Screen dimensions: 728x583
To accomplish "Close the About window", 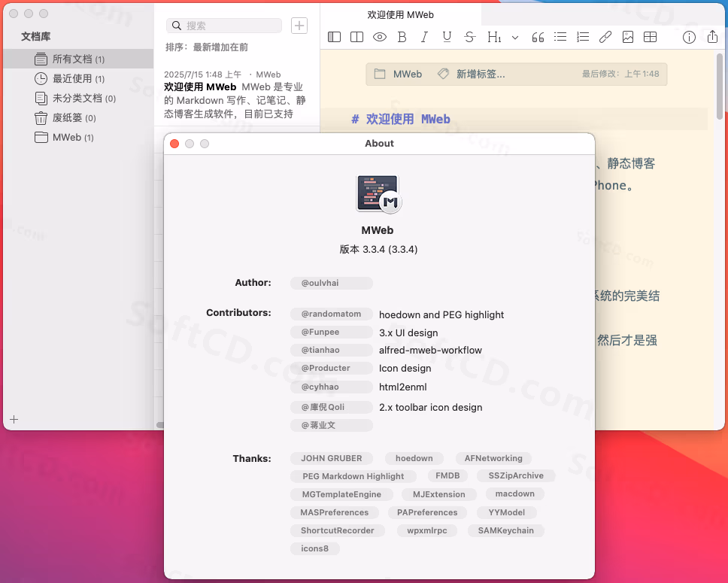I will [174, 144].
